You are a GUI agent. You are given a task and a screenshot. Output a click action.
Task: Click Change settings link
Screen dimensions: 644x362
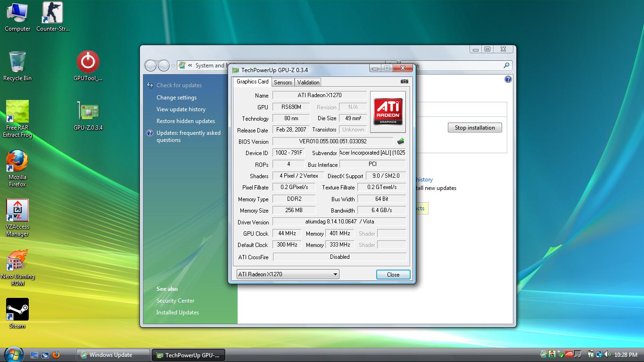click(x=177, y=98)
